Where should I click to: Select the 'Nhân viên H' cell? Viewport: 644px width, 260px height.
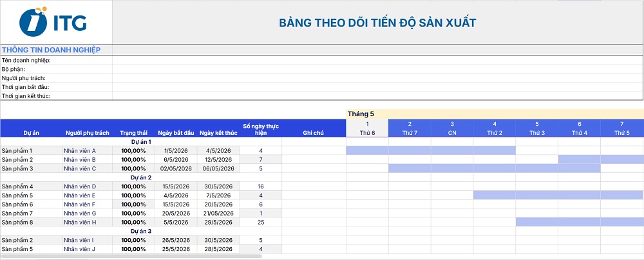[x=88, y=222]
